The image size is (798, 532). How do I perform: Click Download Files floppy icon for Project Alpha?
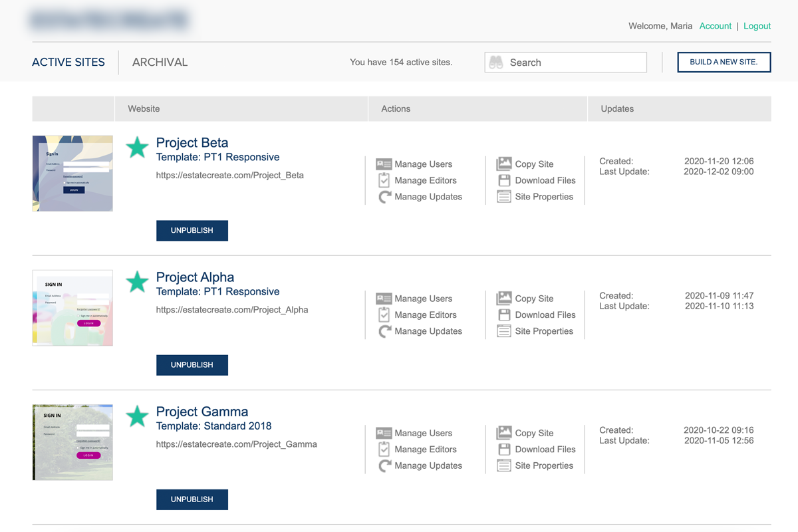pos(504,315)
